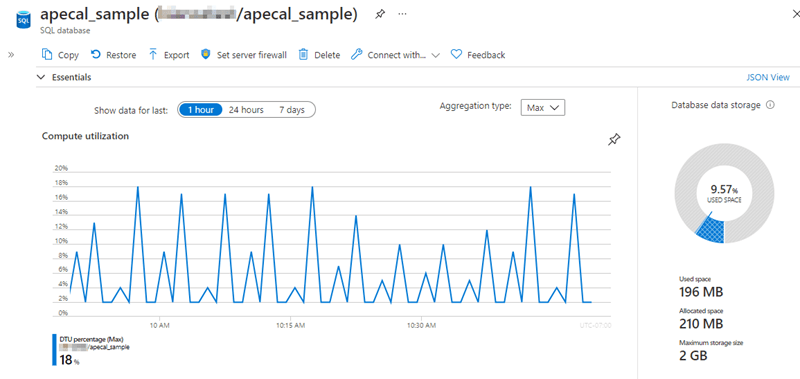Switch to 7 days time range

pyautogui.click(x=292, y=110)
